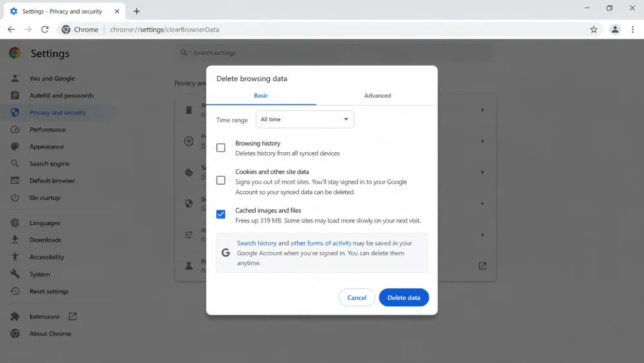Close the Settings tab

point(117,12)
